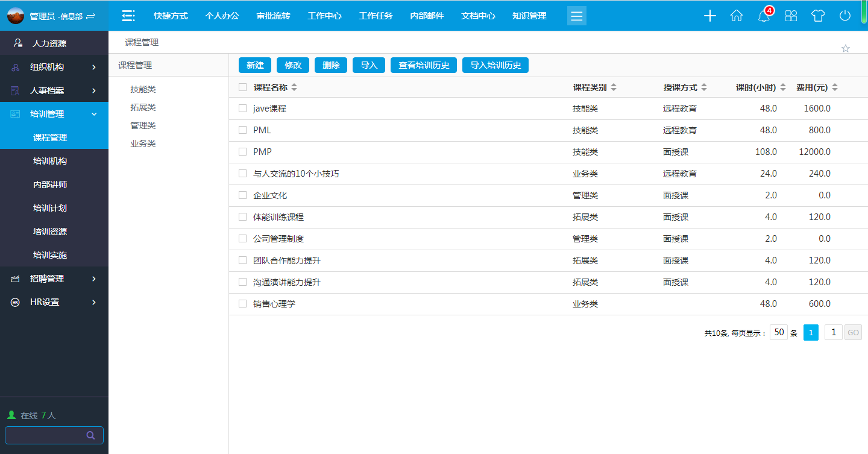Click the 培训管理 sidebar icon
Image resolution: width=868 pixels, height=454 pixels.
click(16, 114)
